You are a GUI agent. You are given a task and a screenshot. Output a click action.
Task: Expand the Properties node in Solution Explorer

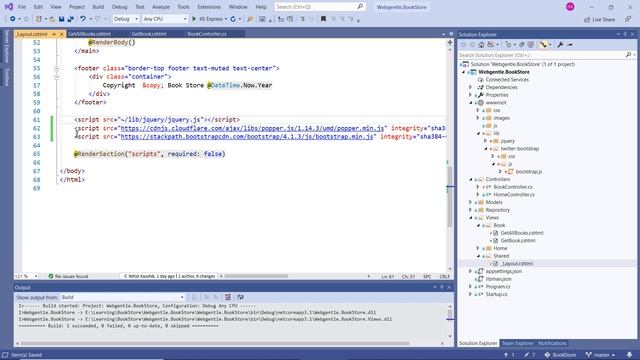(470, 95)
